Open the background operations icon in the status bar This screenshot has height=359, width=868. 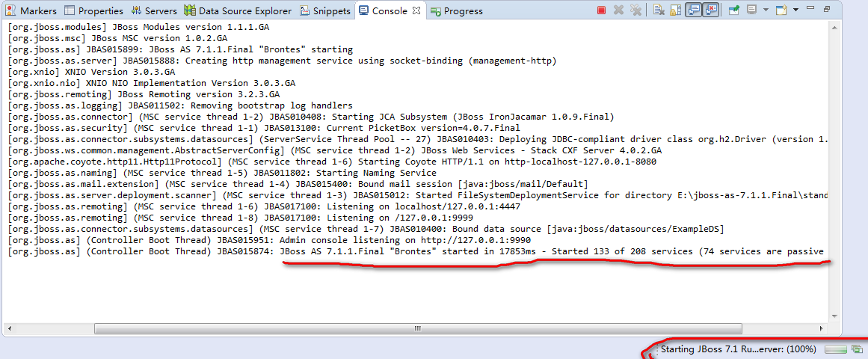857,349
